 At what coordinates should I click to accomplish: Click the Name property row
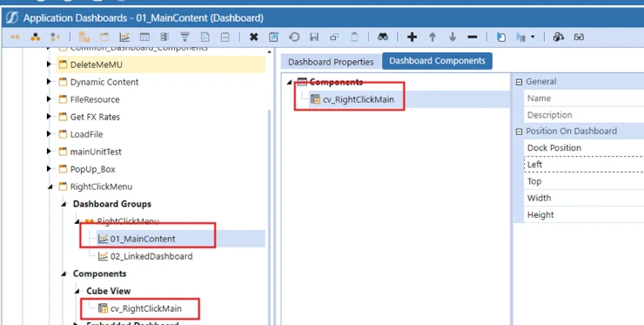[584, 98]
